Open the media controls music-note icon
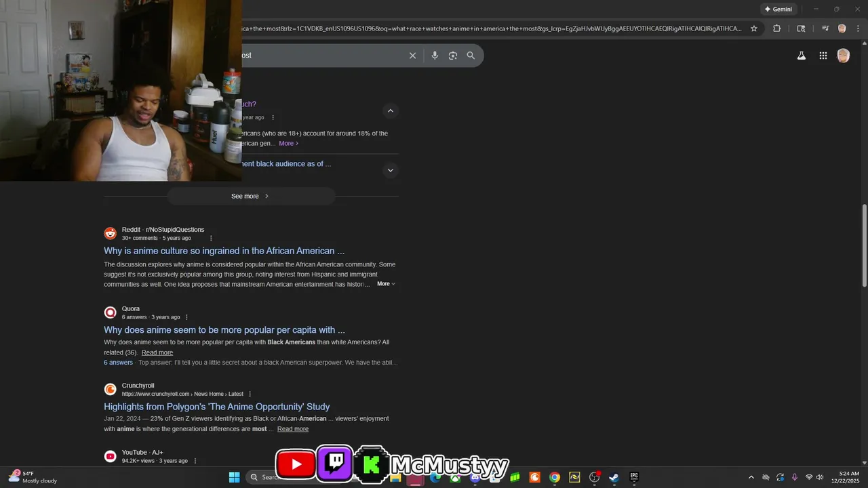 pos(825,28)
